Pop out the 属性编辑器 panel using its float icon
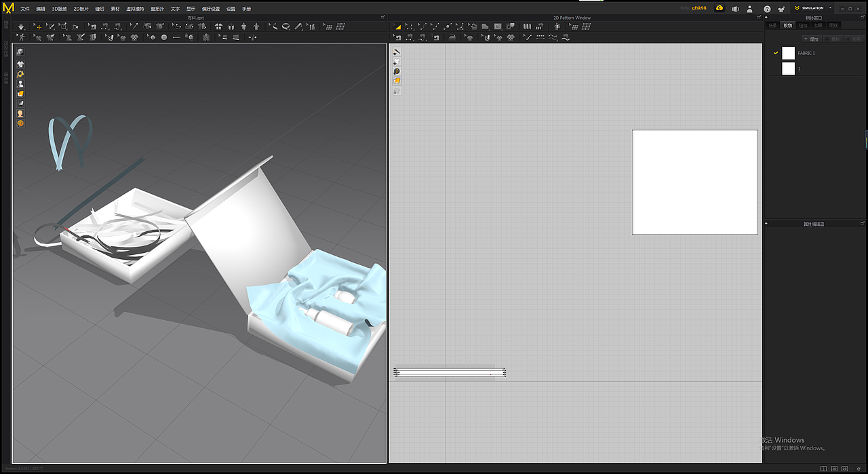868x474 pixels. [863, 223]
